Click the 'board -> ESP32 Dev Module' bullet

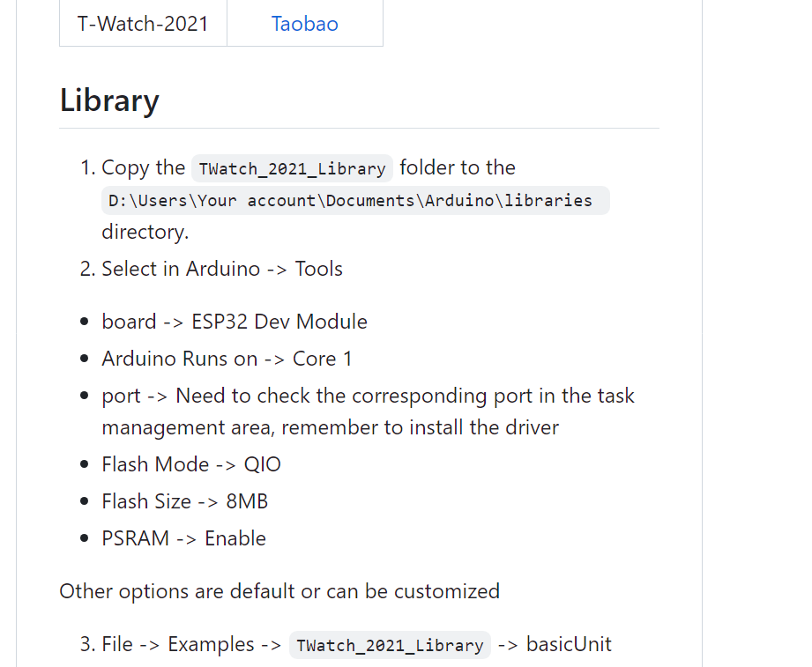coord(234,322)
